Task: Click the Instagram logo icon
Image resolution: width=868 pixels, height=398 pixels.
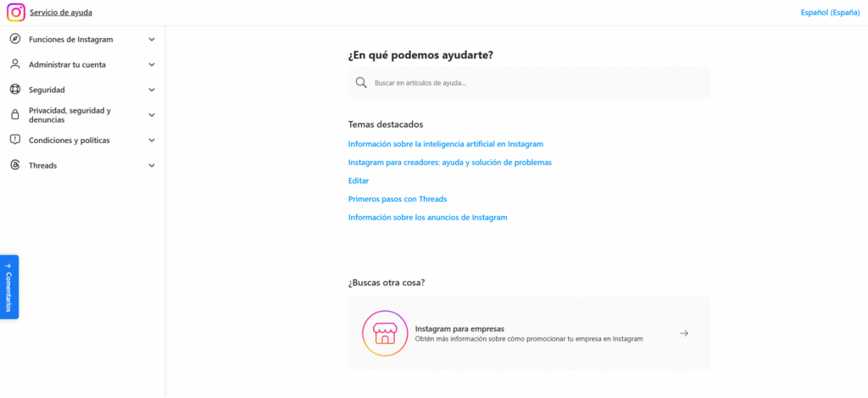Action: point(16,13)
